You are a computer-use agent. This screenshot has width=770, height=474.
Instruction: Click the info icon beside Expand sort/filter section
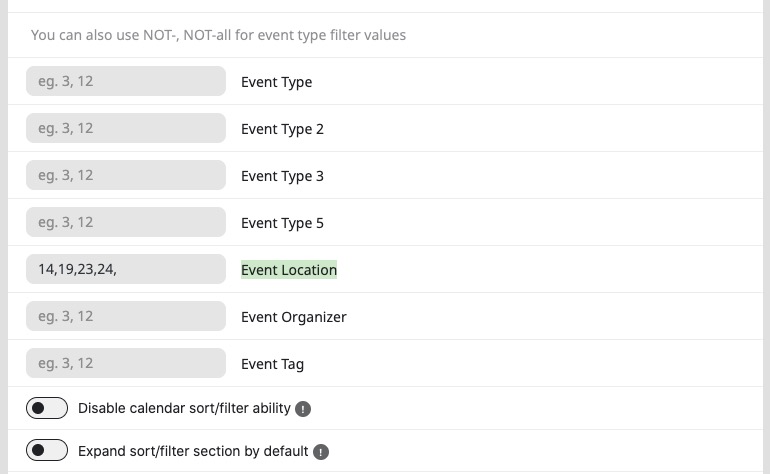[x=321, y=451]
